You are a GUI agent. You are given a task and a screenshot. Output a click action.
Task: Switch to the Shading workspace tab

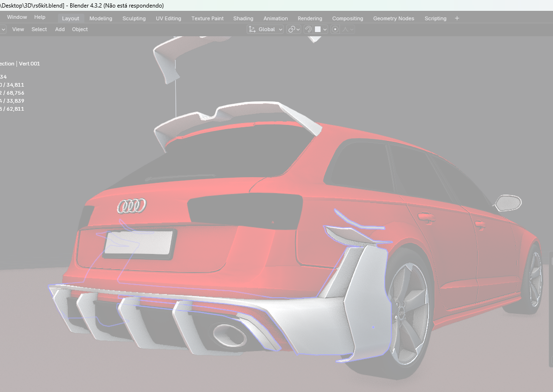tap(243, 18)
